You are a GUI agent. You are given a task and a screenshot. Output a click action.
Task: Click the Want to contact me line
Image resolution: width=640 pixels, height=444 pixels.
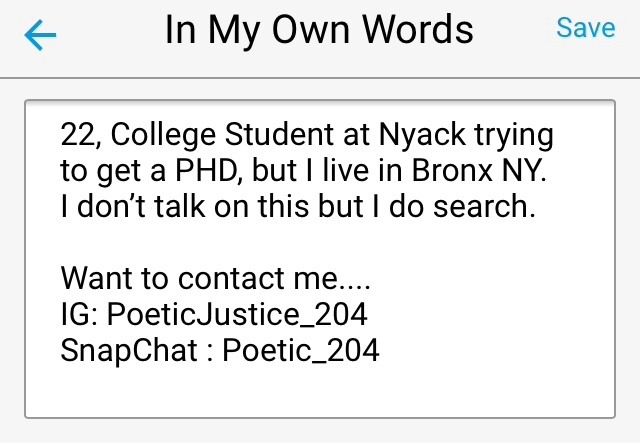[216, 278]
